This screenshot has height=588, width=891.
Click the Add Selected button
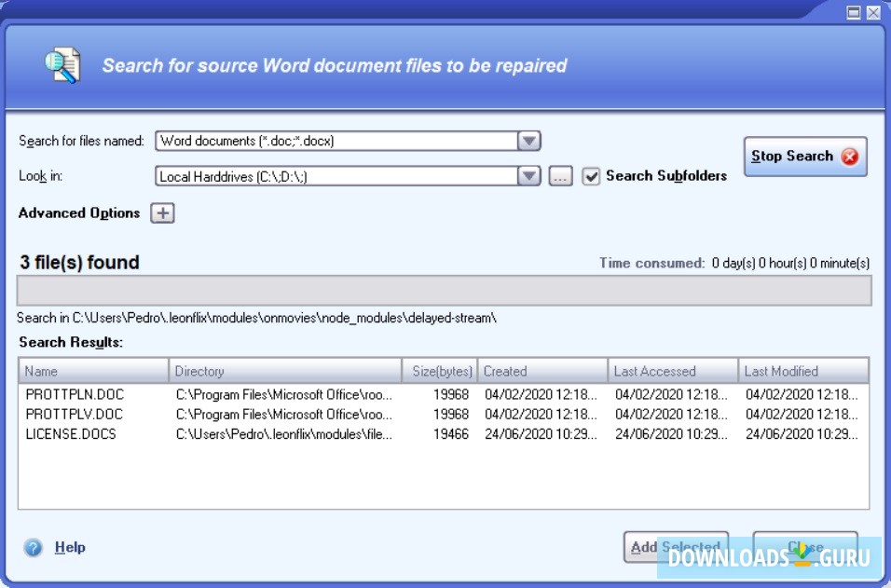point(676,546)
